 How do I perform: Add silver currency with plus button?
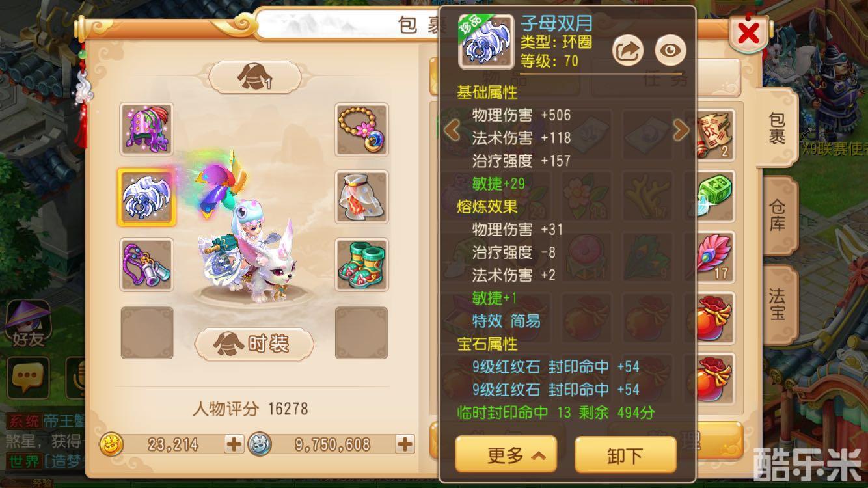(x=405, y=444)
